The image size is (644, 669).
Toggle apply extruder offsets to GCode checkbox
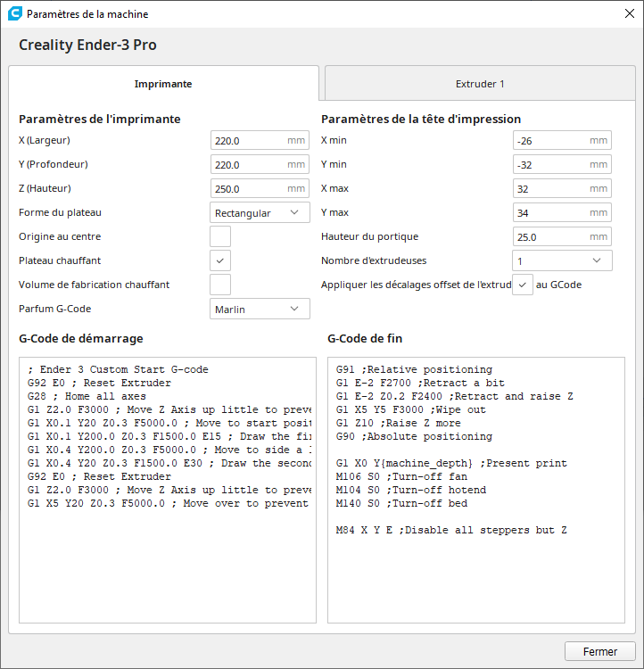click(523, 285)
